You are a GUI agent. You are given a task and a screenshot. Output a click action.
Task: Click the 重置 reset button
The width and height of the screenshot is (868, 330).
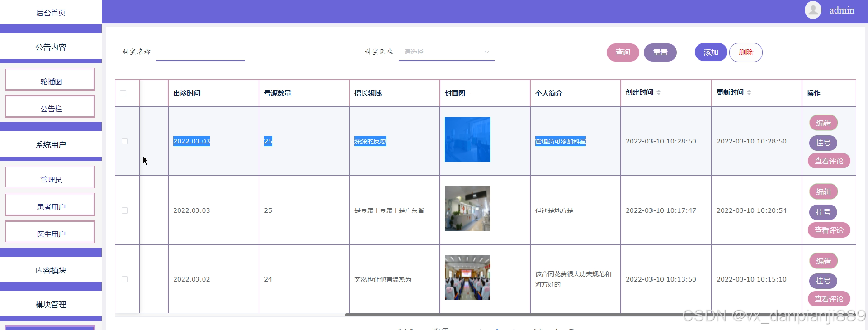click(660, 53)
